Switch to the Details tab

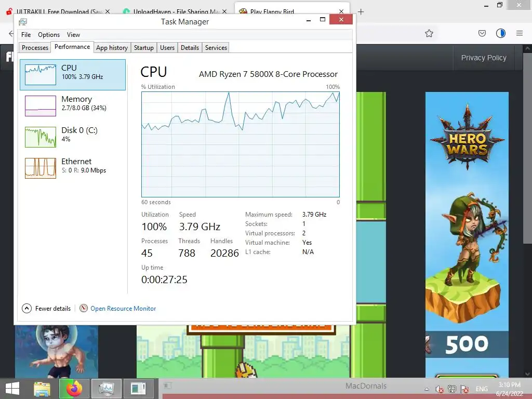pos(190,47)
